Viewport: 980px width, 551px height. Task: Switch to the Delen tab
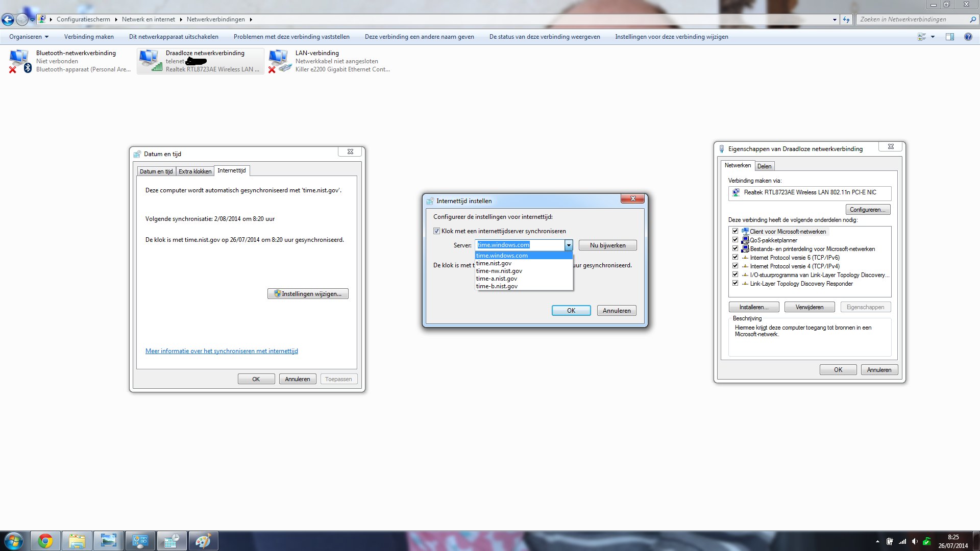pos(764,166)
